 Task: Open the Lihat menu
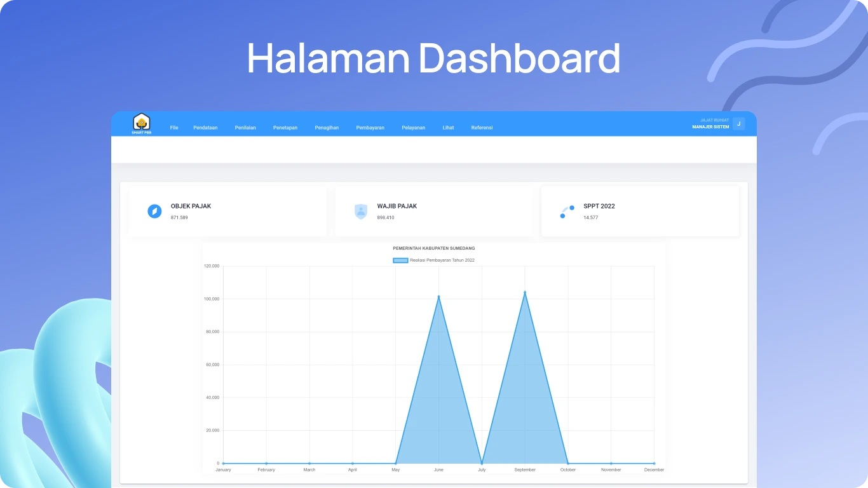tap(448, 128)
